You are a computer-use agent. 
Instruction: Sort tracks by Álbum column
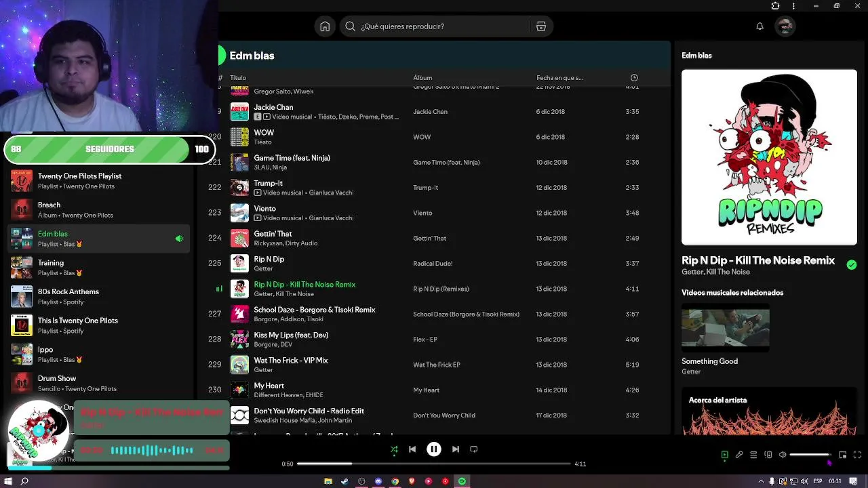[x=422, y=78]
